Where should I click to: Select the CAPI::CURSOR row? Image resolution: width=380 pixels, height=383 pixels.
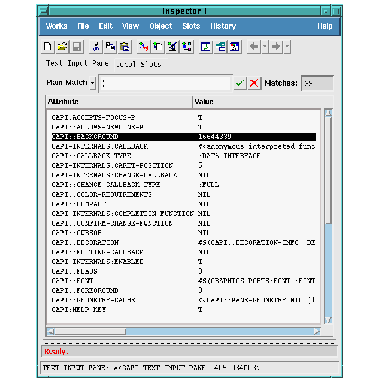point(184,233)
